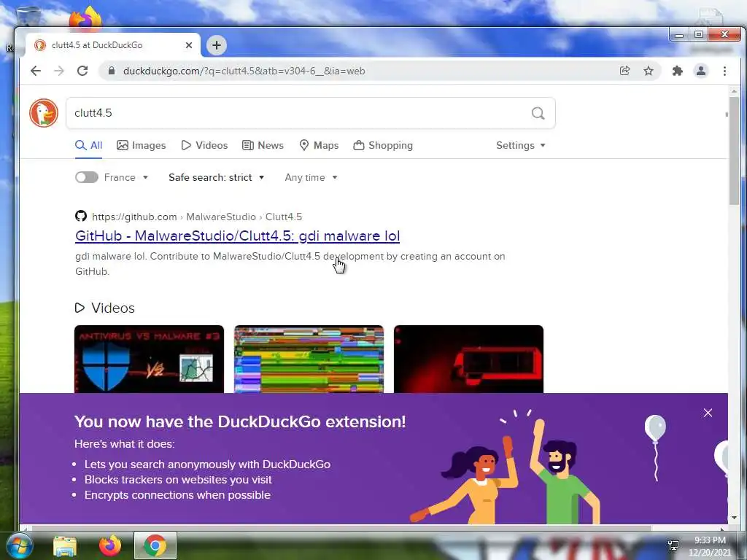Open the Firefox desktop shortcut icon
747x560 pixels.
(86, 18)
